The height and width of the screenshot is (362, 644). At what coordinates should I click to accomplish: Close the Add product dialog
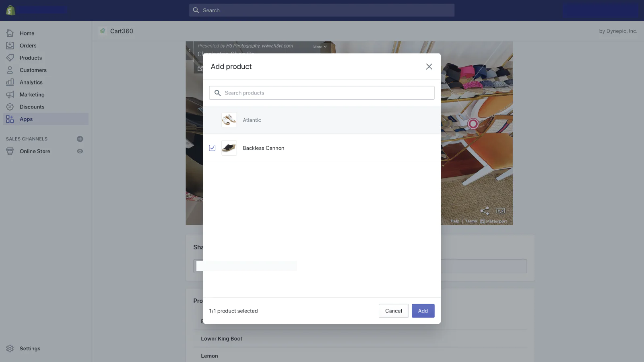[429, 67]
